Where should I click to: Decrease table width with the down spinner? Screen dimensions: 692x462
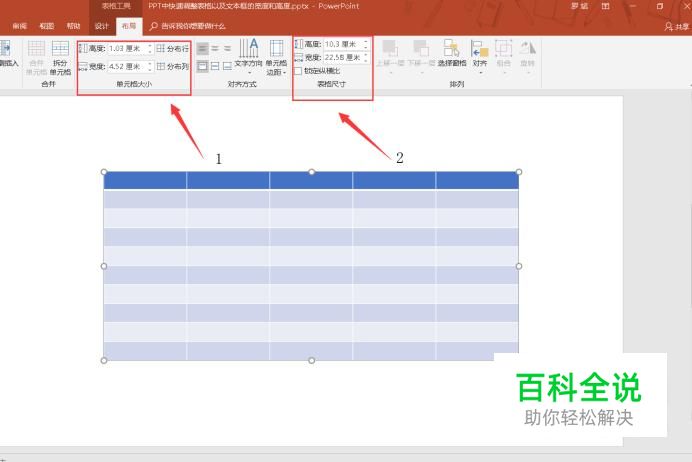click(366, 60)
